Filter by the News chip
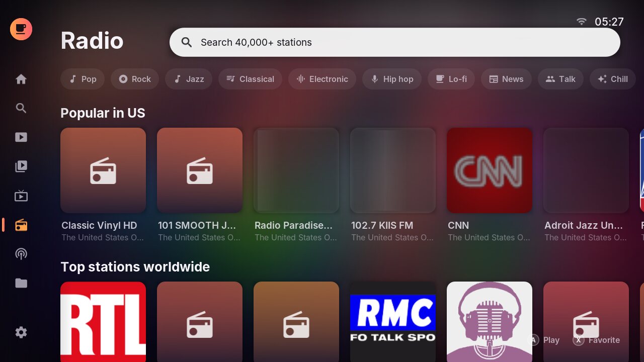The width and height of the screenshot is (644, 362). click(506, 79)
